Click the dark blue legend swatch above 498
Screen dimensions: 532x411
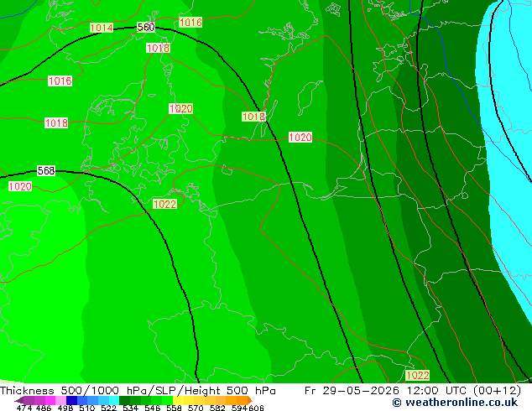[71, 400]
